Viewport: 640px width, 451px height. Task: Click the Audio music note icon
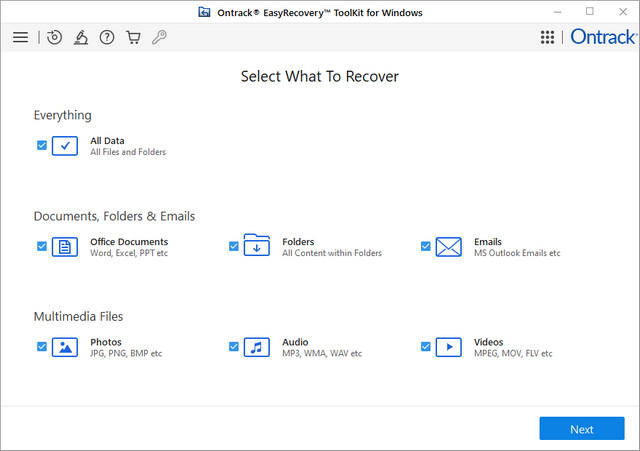(256, 347)
